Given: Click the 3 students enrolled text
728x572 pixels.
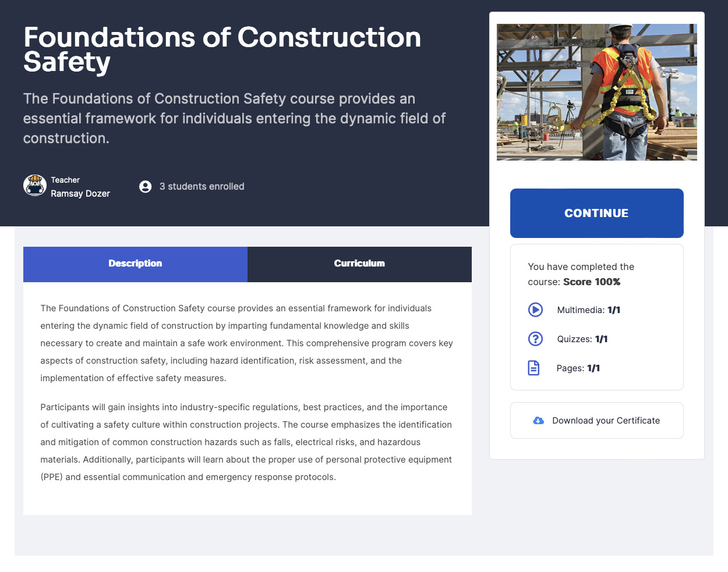Looking at the screenshot, I should (x=202, y=186).
